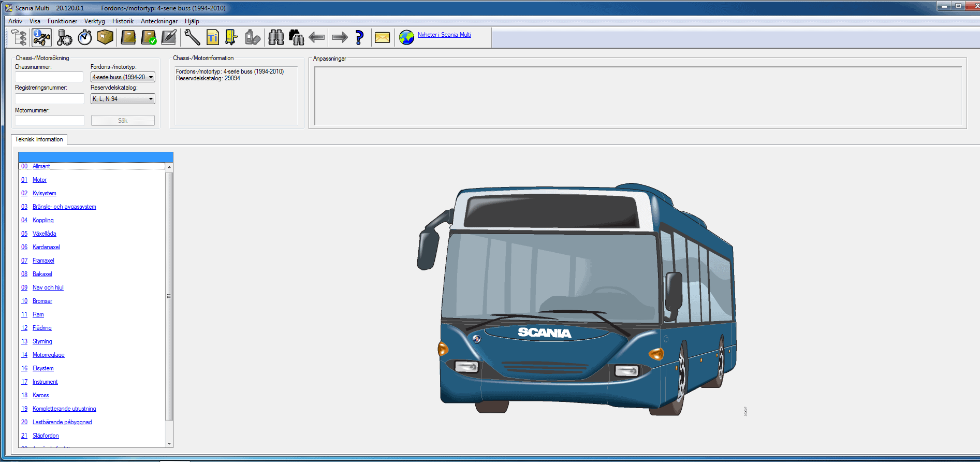Open the Nyheter i Scania Multi link
This screenshot has height=462, width=980.
click(444, 35)
